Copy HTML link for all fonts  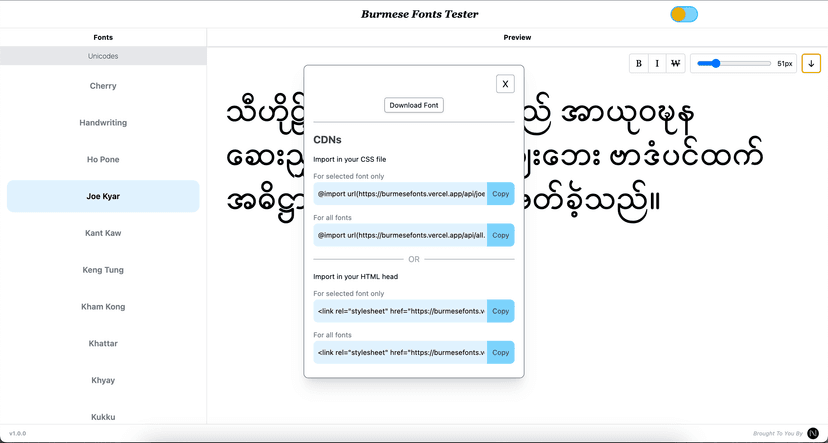pos(501,352)
